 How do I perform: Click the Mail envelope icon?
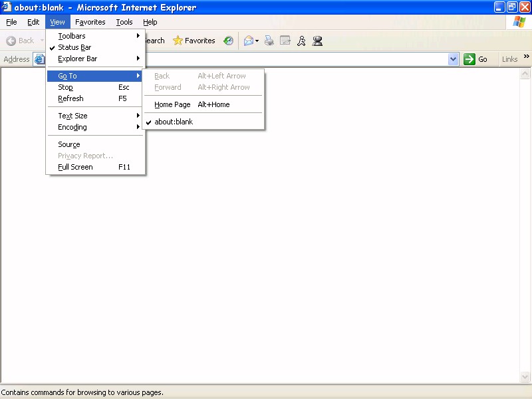coord(248,41)
